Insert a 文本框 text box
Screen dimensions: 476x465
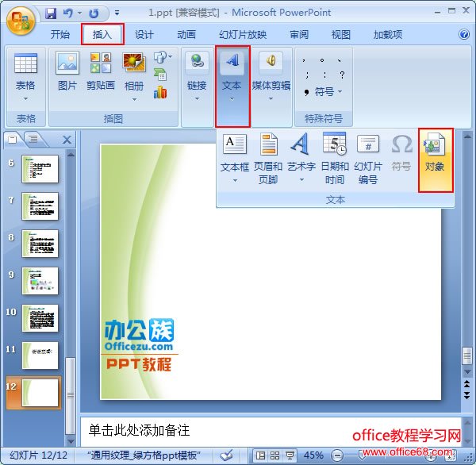[234, 153]
